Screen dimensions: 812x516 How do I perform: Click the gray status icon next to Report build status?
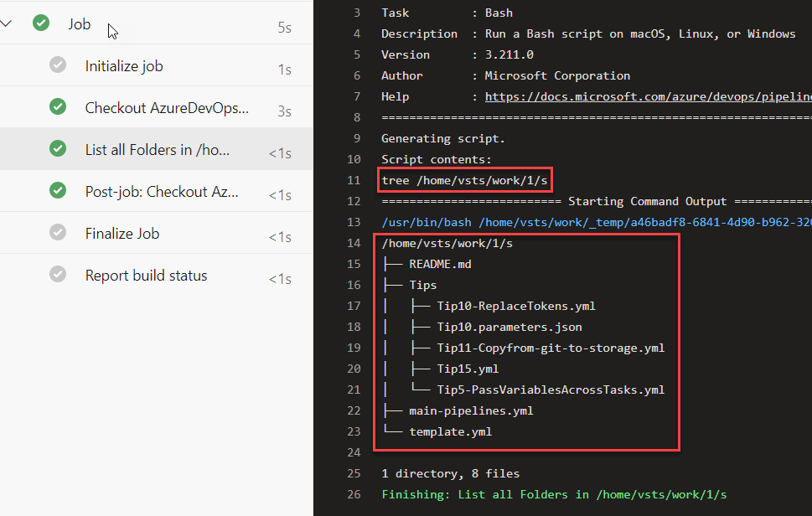point(57,275)
